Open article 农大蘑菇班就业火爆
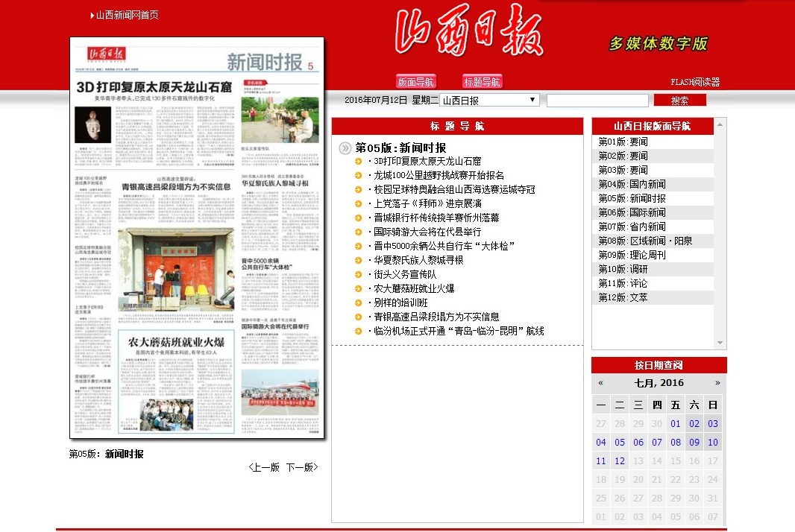Viewport: 795px width, 532px height. click(414, 289)
